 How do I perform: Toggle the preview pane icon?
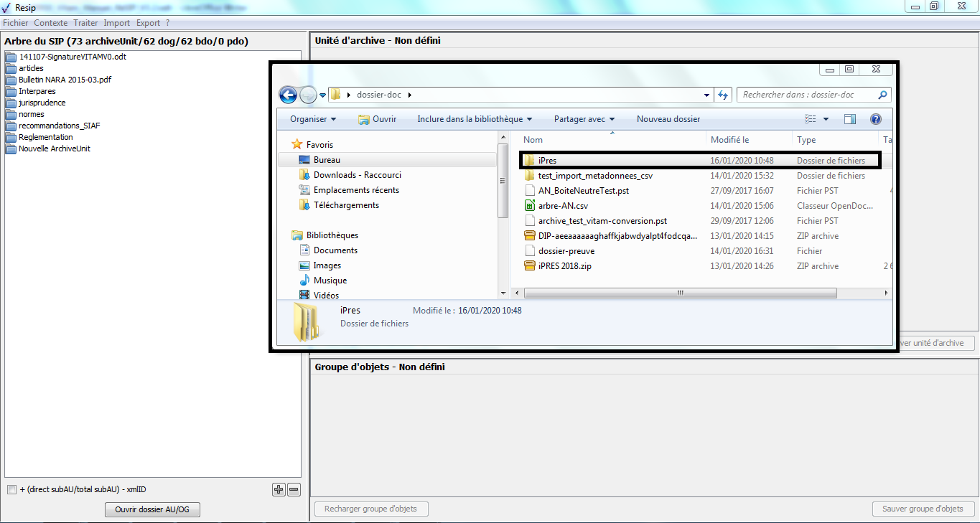pos(850,119)
